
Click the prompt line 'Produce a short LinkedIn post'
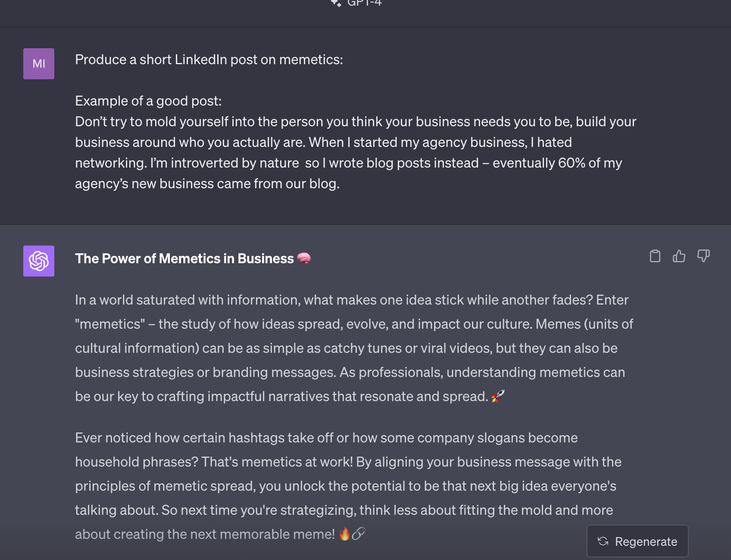pos(209,59)
